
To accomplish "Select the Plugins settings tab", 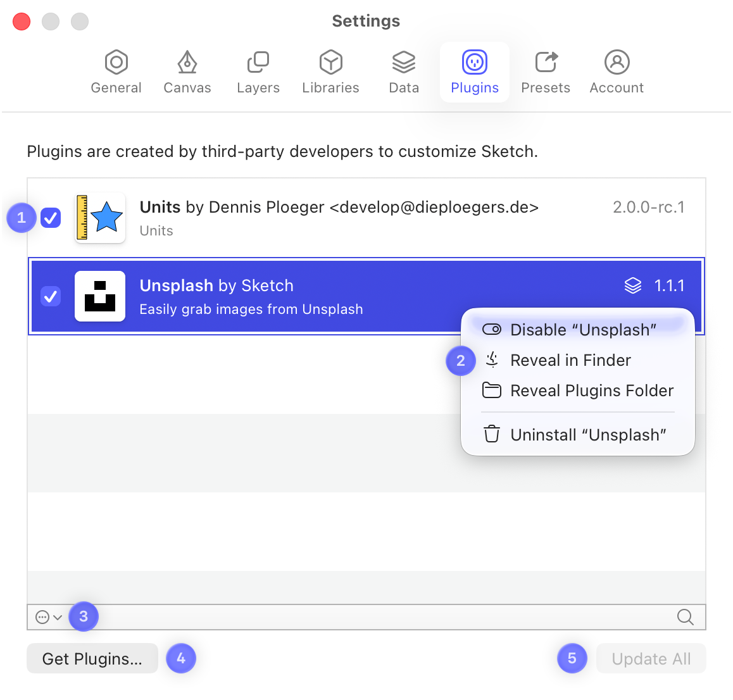I will [x=475, y=72].
